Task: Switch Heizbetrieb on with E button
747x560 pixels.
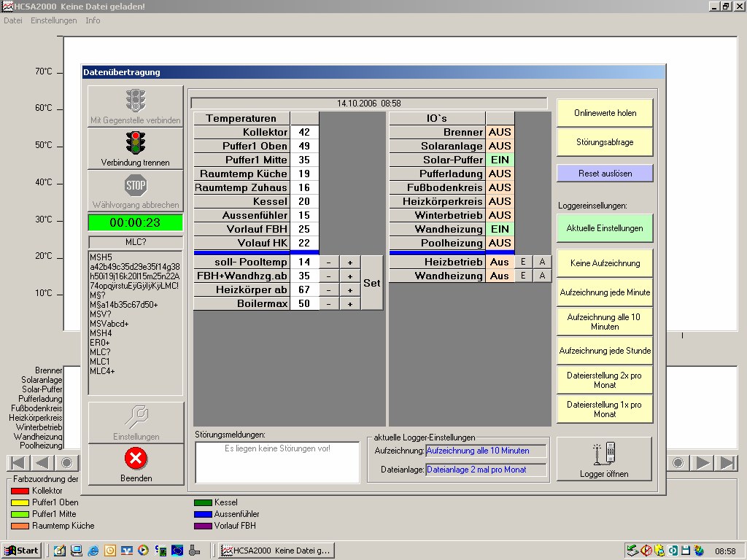Action: click(523, 262)
